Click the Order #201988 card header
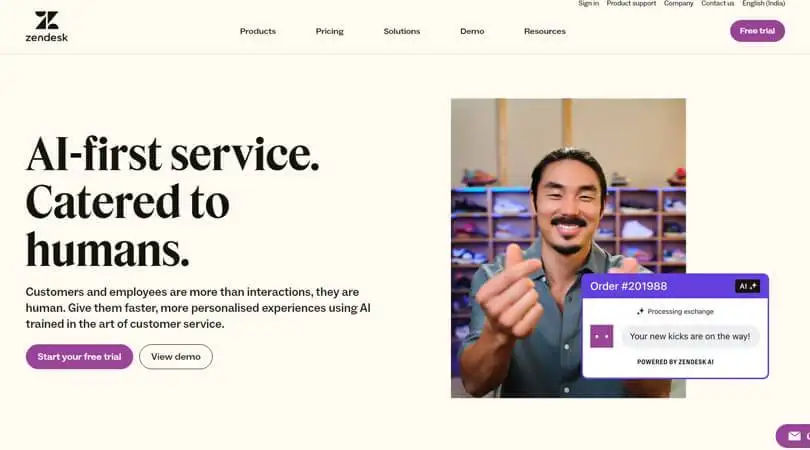The height and width of the screenshot is (450, 810). click(x=675, y=286)
